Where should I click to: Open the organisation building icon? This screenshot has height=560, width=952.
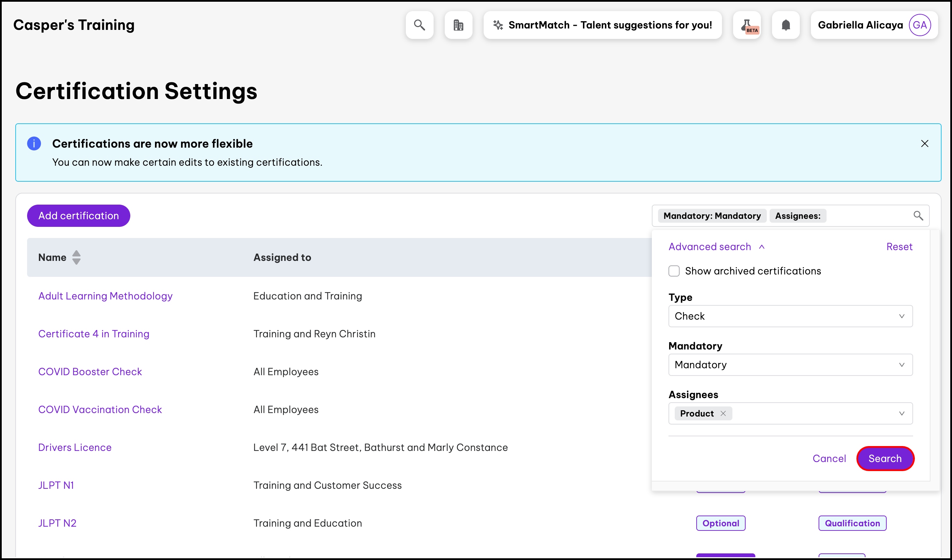pos(458,25)
